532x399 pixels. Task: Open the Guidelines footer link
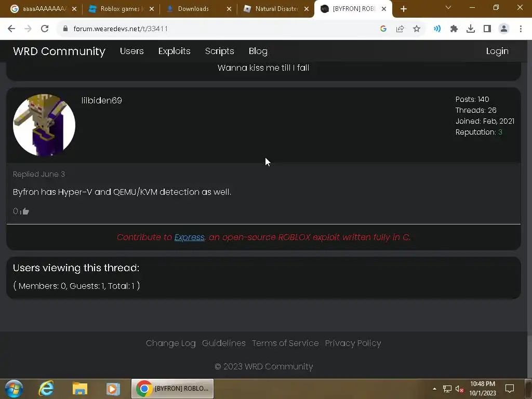tap(223, 343)
